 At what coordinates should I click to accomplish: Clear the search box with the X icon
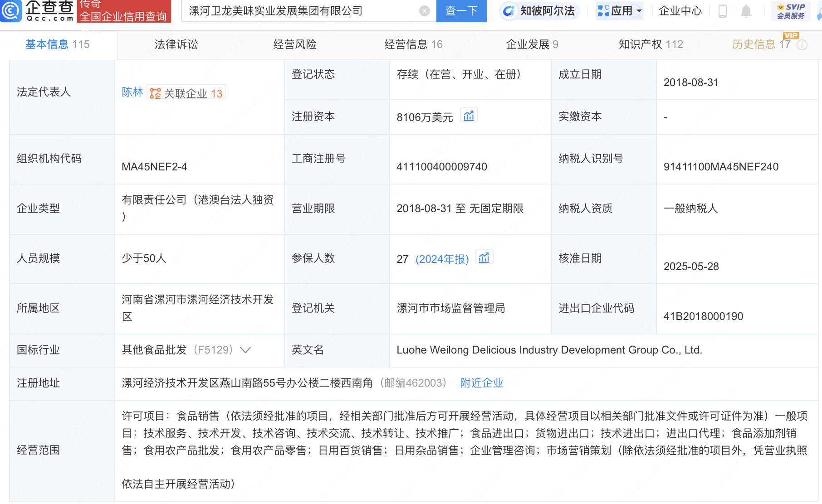pyautogui.click(x=424, y=11)
